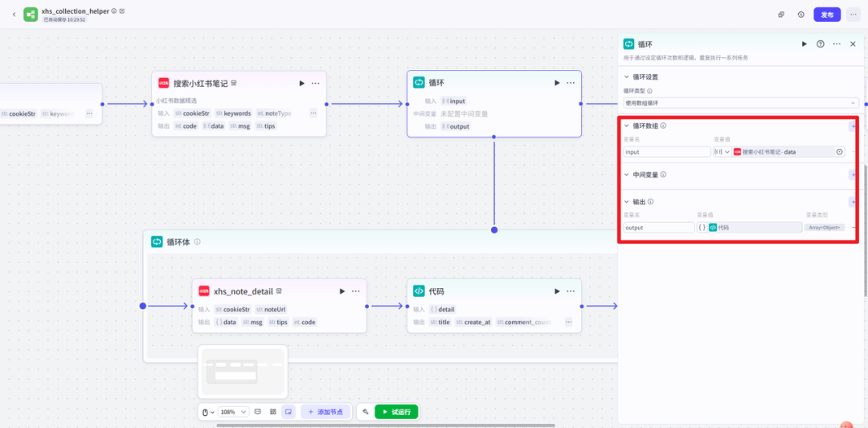This screenshot has width=868, height=428.
Task: Open the comment icon in bottom toolbar
Action: pyautogui.click(x=258, y=412)
